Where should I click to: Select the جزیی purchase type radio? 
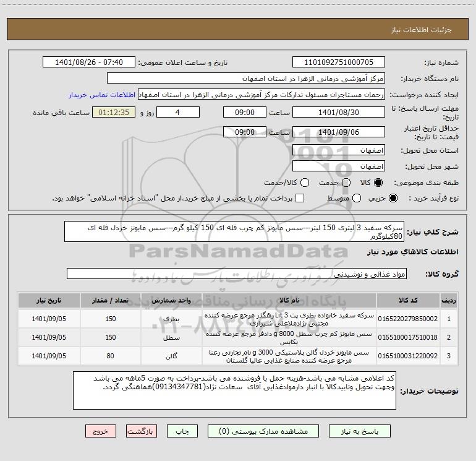pos(393,198)
